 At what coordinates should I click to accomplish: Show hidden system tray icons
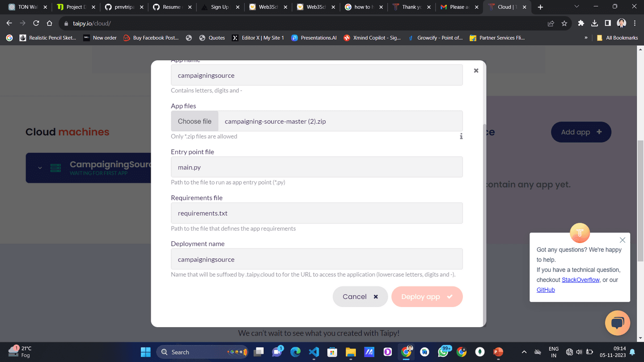tap(524, 352)
